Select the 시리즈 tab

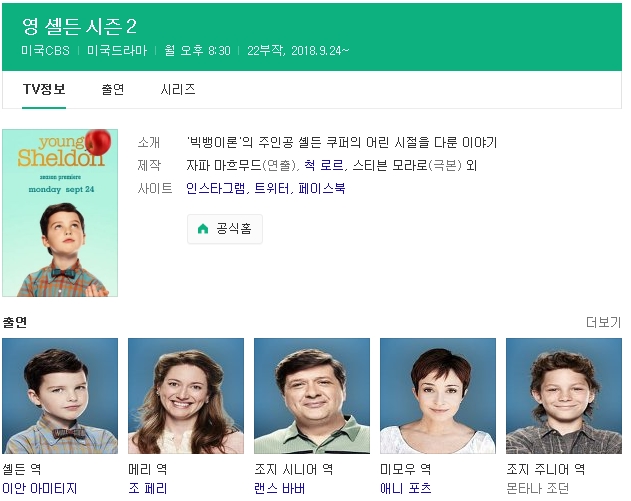[178, 89]
